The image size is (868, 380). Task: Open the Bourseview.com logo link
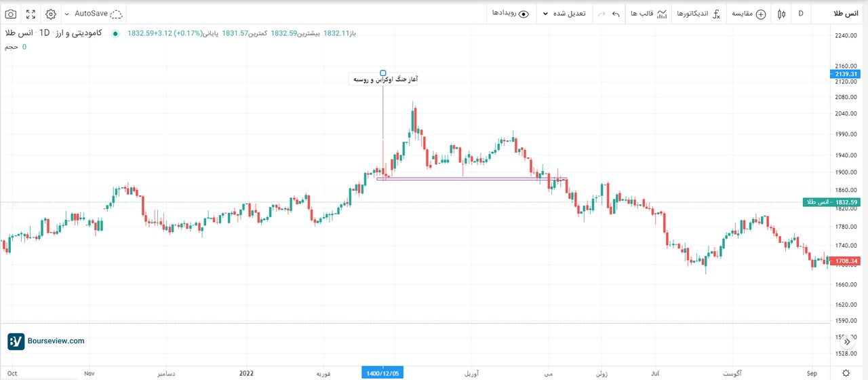tap(46, 341)
